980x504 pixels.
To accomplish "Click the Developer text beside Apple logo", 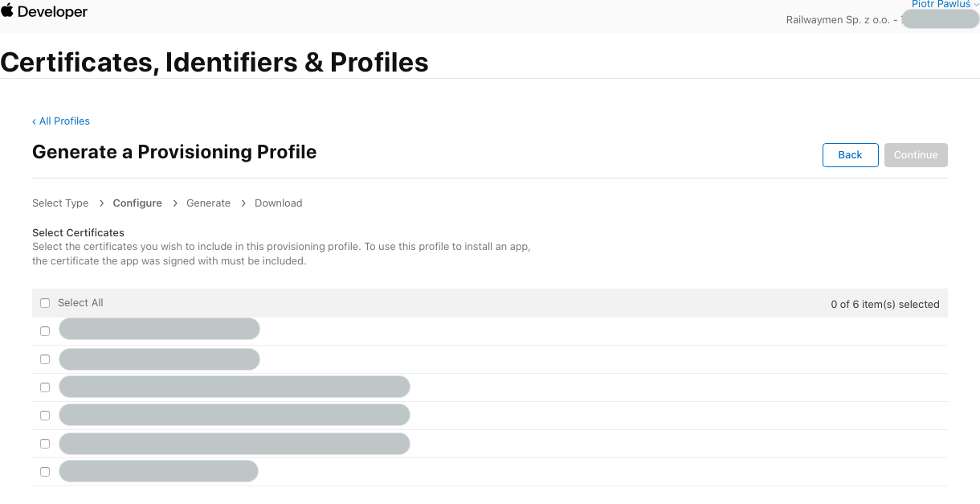I will pos(52,12).
